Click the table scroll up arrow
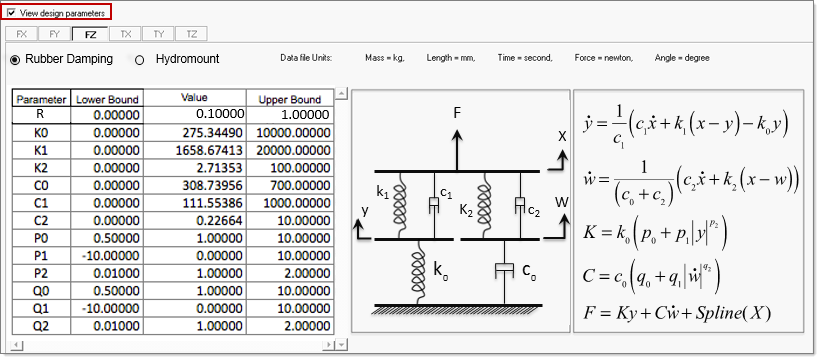The width and height of the screenshot is (820, 360). tap(341, 94)
